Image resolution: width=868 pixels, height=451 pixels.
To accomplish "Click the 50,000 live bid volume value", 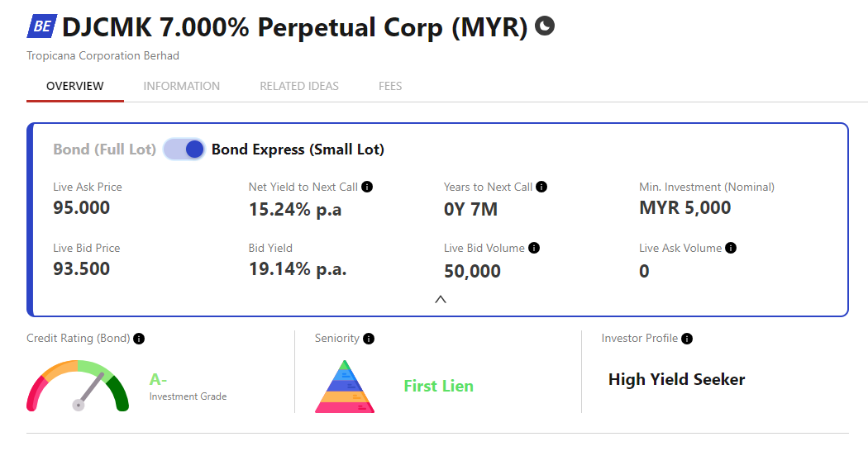I will [x=472, y=271].
